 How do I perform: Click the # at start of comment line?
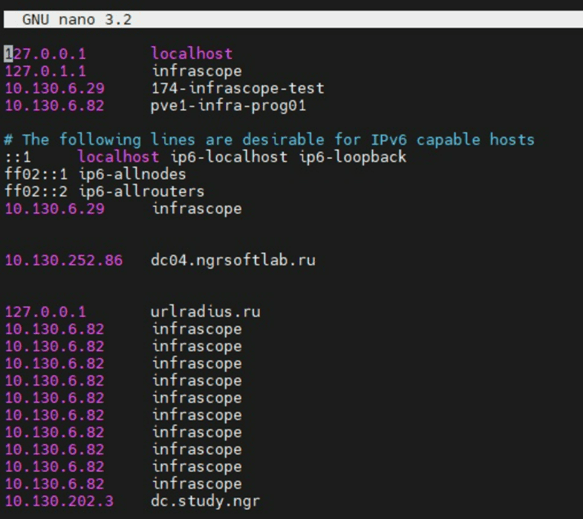point(9,140)
